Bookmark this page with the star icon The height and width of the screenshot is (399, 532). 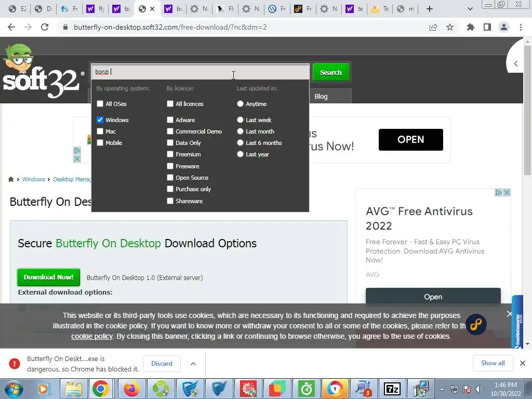(450, 27)
